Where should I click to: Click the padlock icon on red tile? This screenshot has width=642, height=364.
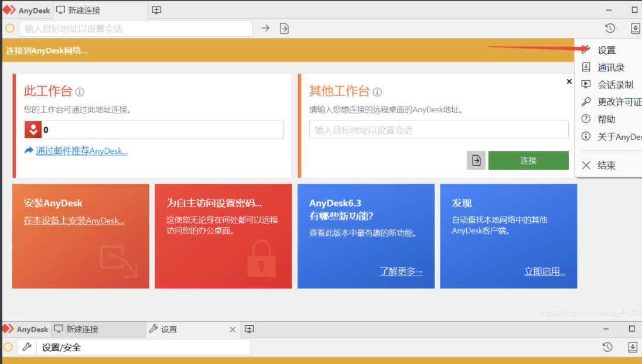262,259
